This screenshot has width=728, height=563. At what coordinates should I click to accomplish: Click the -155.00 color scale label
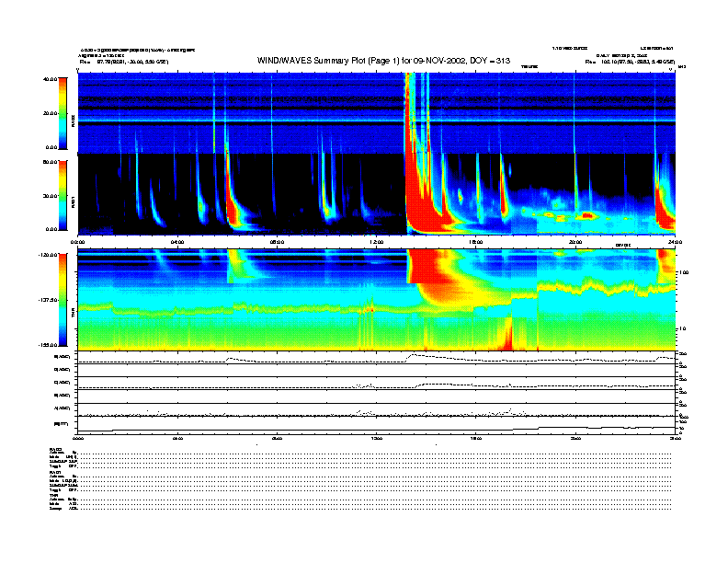tap(48, 345)
